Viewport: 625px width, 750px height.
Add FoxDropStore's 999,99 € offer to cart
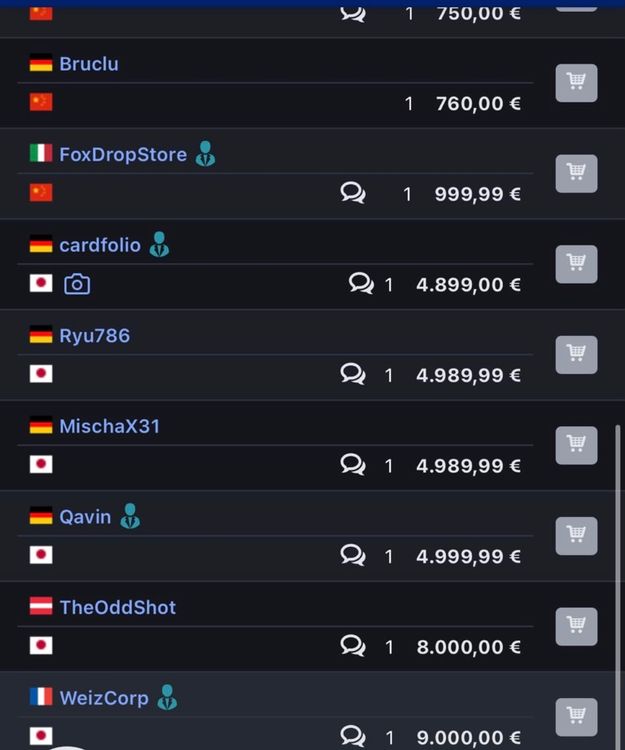coord(576,173)
